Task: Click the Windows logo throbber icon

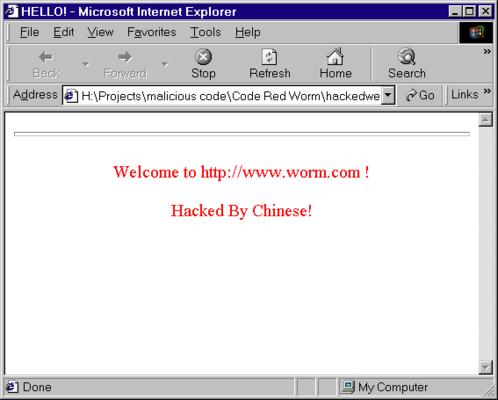Action: point(476,33)
